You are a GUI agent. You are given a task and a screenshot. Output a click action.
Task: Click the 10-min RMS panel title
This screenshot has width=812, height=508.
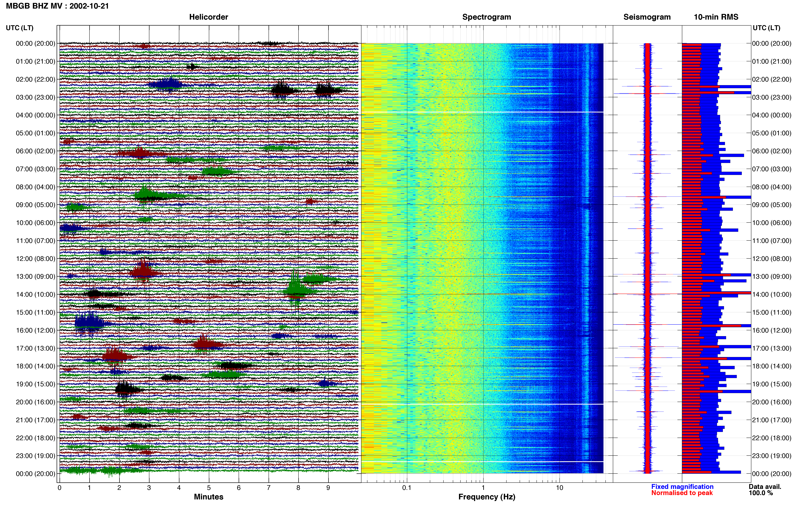[x=716, y=17]
